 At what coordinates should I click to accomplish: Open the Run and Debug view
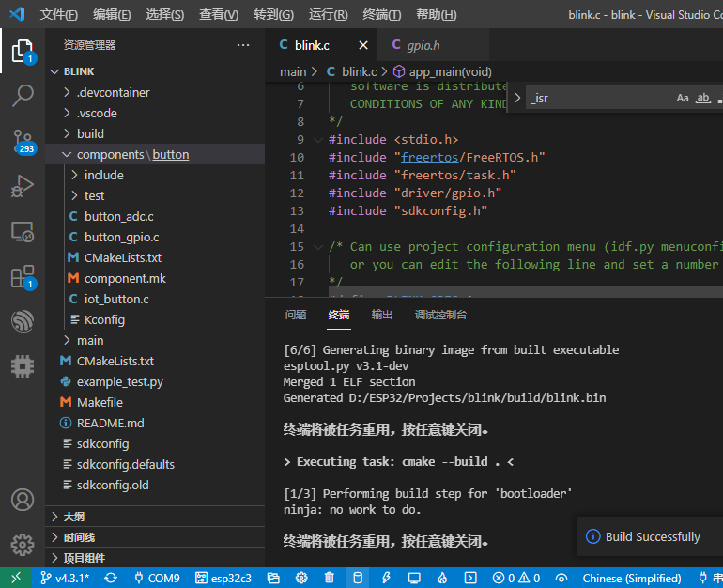tap(23, 186)
